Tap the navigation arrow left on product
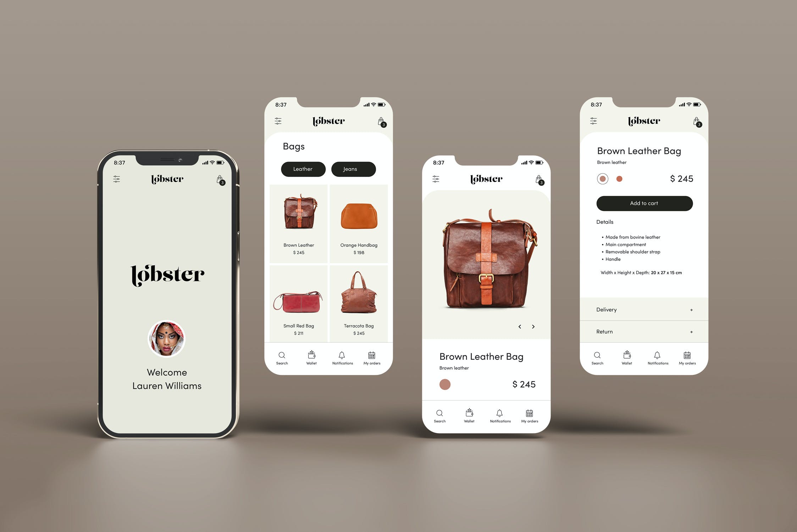Viewport: 797px width, 532px height. click(x=520, y=327)
